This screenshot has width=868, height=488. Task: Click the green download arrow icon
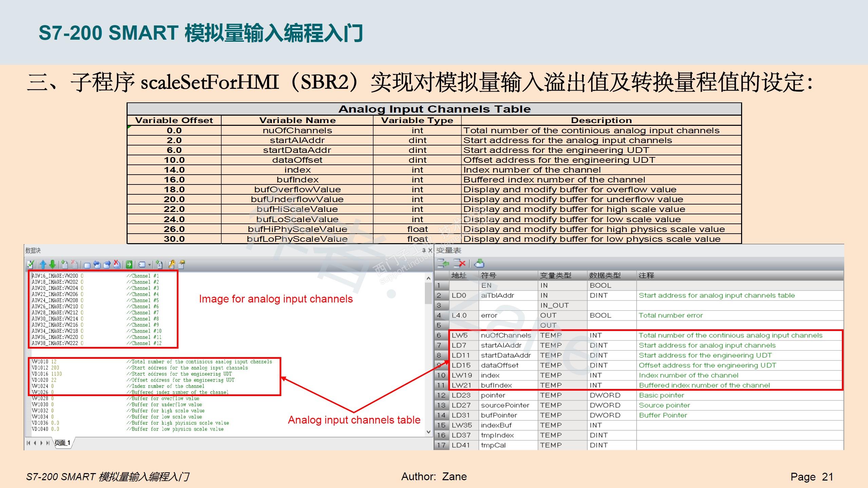pyautogui.click(x=53, y=265)
